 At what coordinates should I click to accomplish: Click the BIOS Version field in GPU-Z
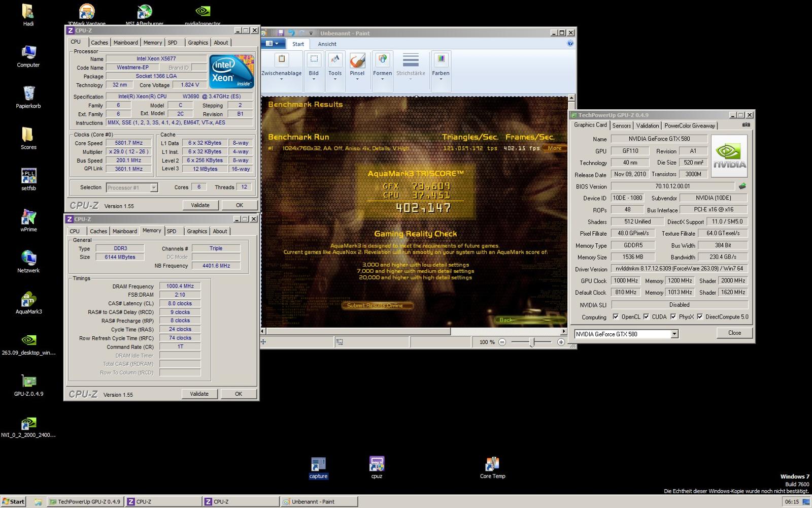(x=672, y=186)
